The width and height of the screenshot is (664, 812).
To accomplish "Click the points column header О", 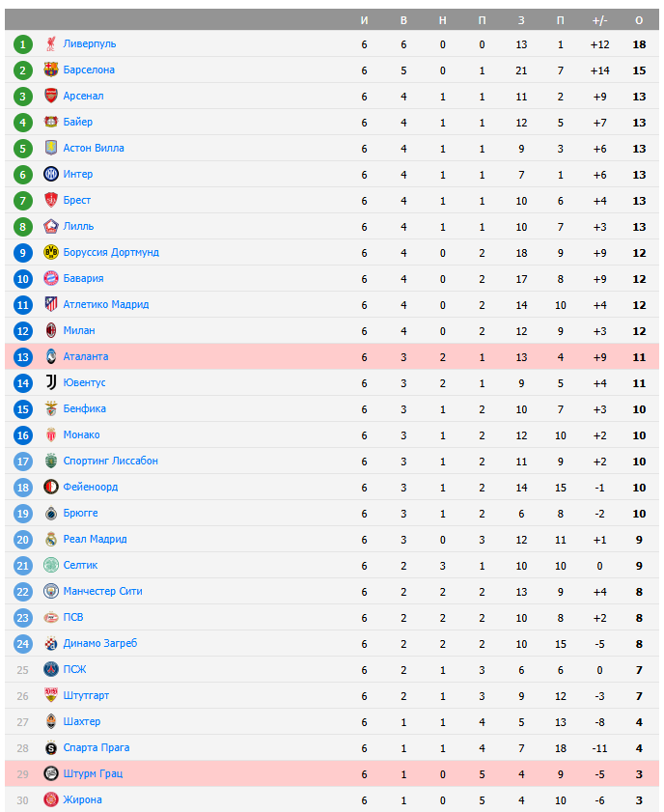I will tap(639, 19).
